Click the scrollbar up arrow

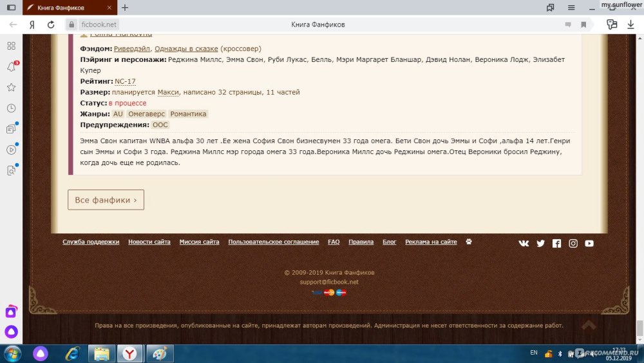(640, 38)
